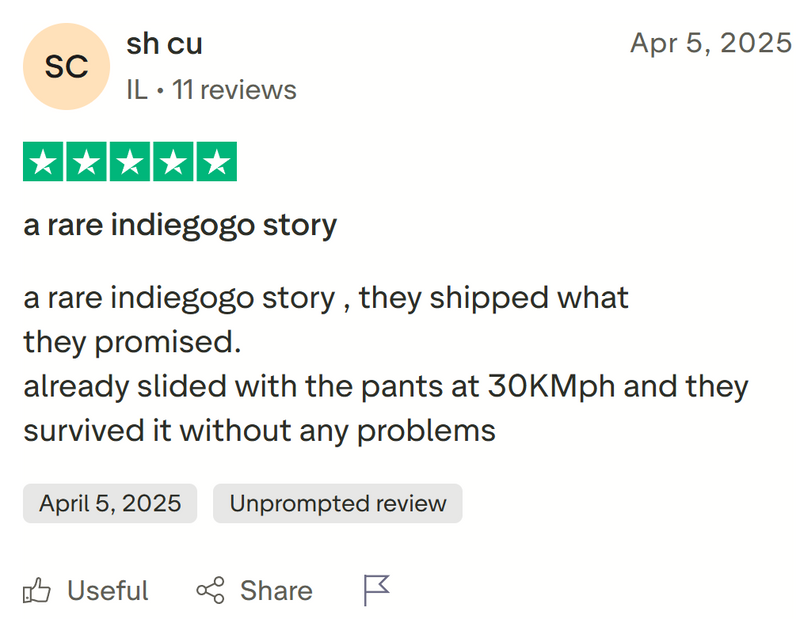Click the IL location label
Viewport: 800px width, 619px height.
click(x=137, y=89)
